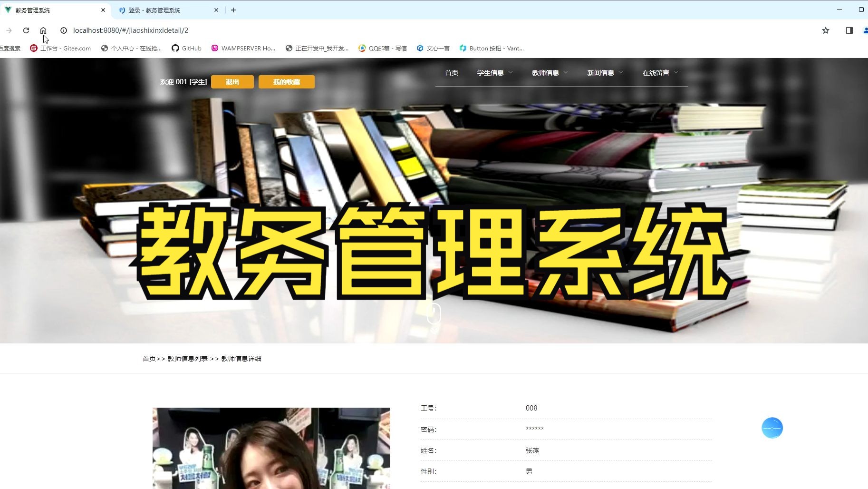Select the 教务管理系统 browser tab

click(x=55, y=10)
